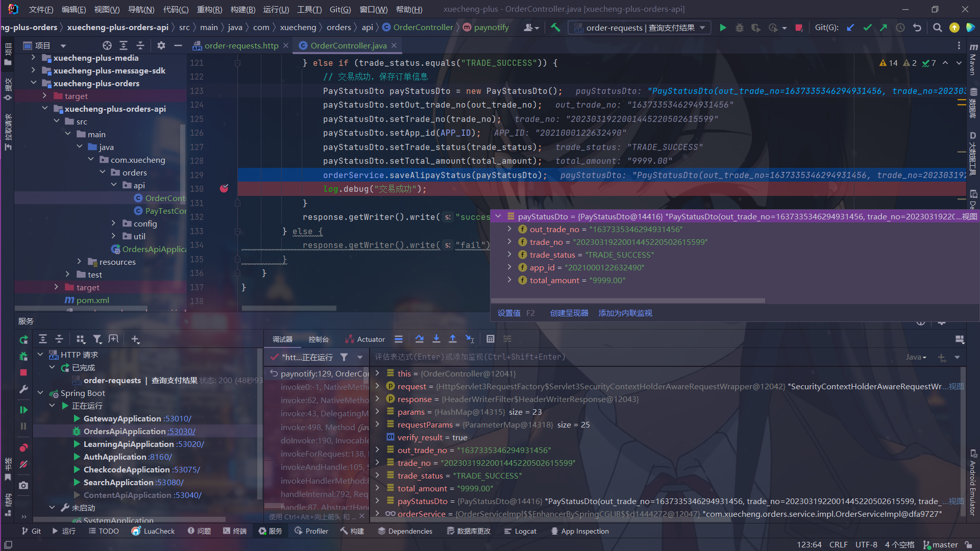Click the Step Over debug icon
This screenshot has width=980, height=551.
click(419, 339)
